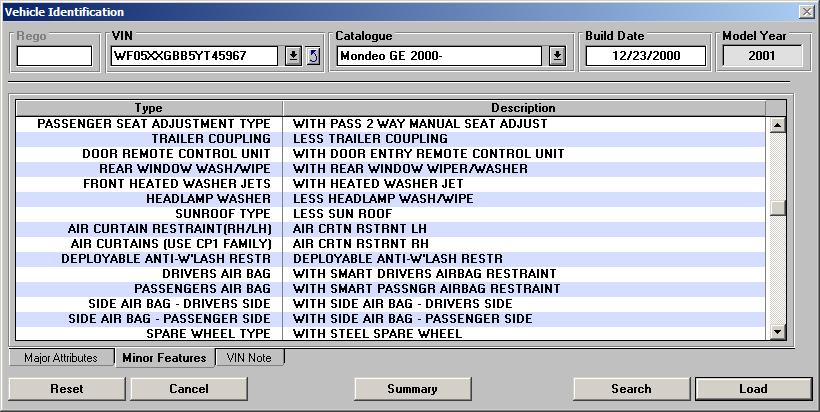Click the vertical scrollbar thumb
Image resolution: width=820 pixels, height=412 pixels.
(777, 208)
